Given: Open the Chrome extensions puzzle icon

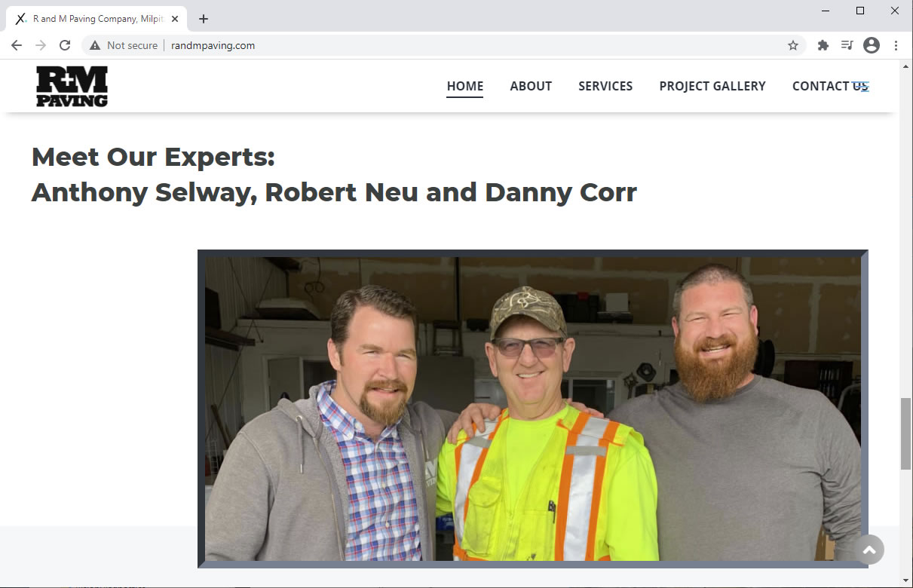Looking at the screenshot, I should click(823, 45).
